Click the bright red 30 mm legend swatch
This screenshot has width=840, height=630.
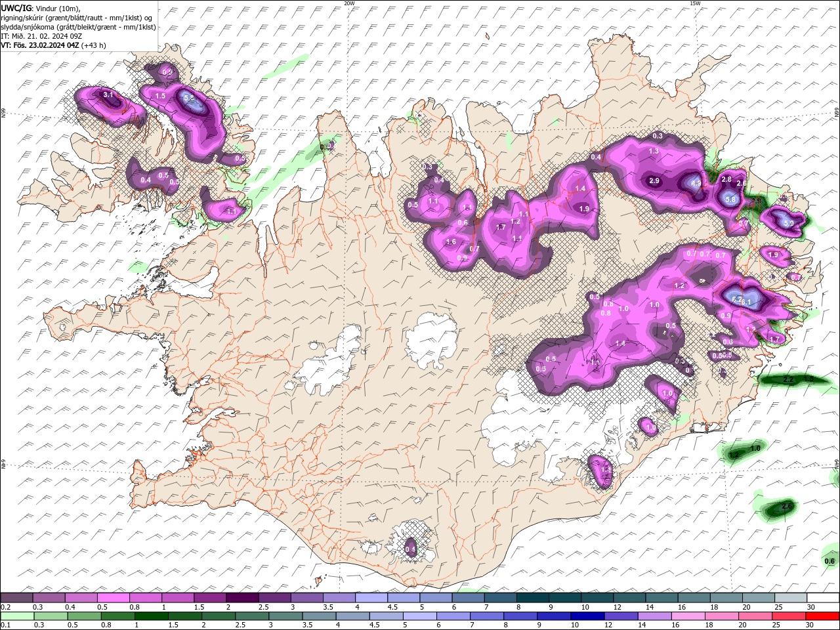[822, 616]
